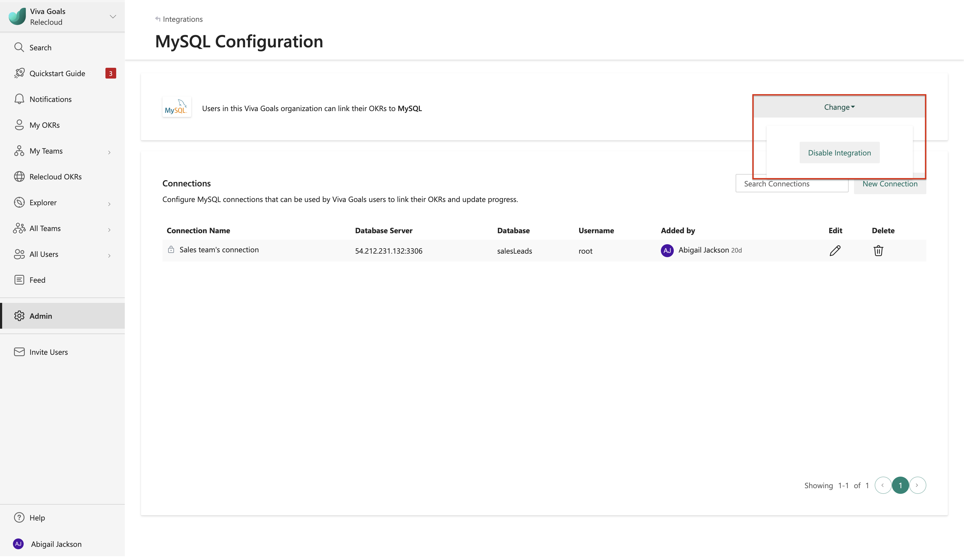Viewport: 964px width, 560px height.
Task: Open the Integrations breadcrumb link
Action: tap(181, 19)
